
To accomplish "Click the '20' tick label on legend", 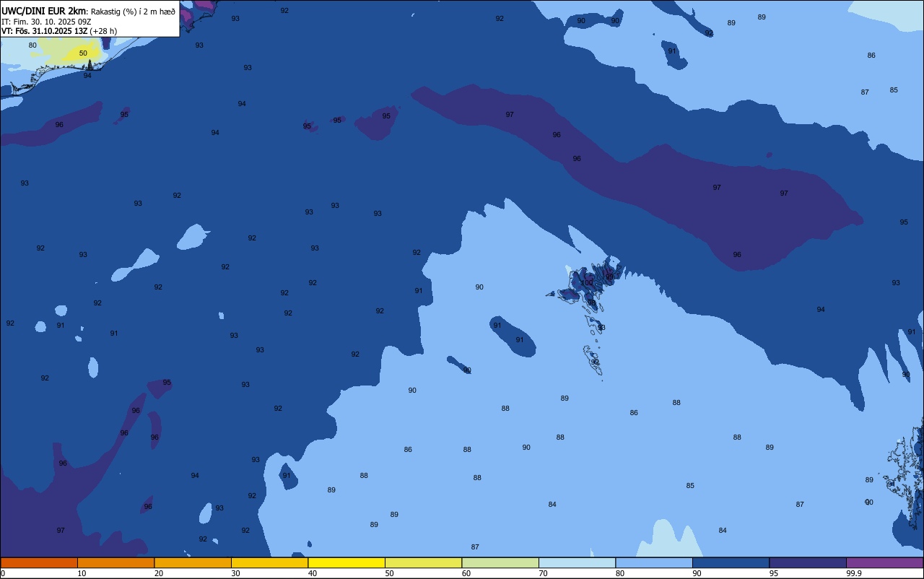I will tap(159, 573).
